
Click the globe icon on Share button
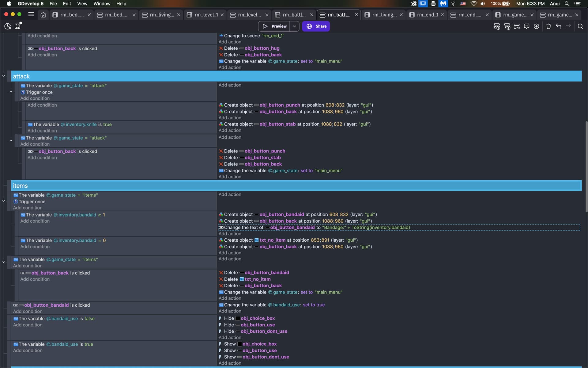coord(309,26)
